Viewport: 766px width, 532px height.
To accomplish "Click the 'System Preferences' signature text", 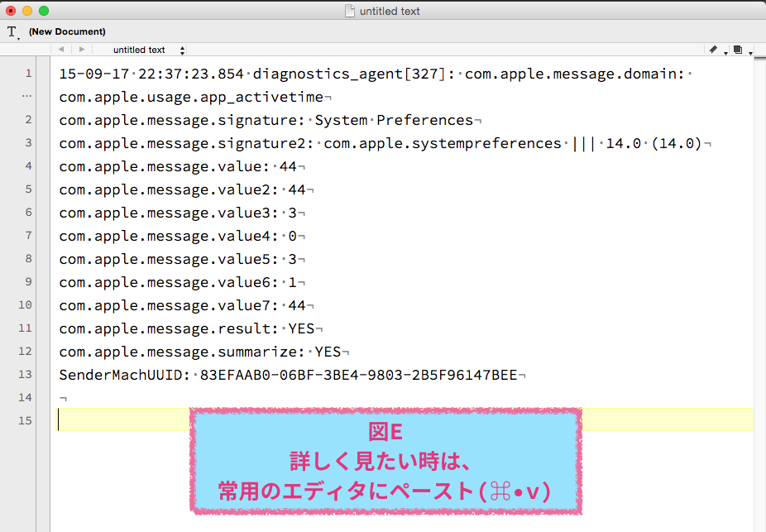I will [x=394, y=120].
